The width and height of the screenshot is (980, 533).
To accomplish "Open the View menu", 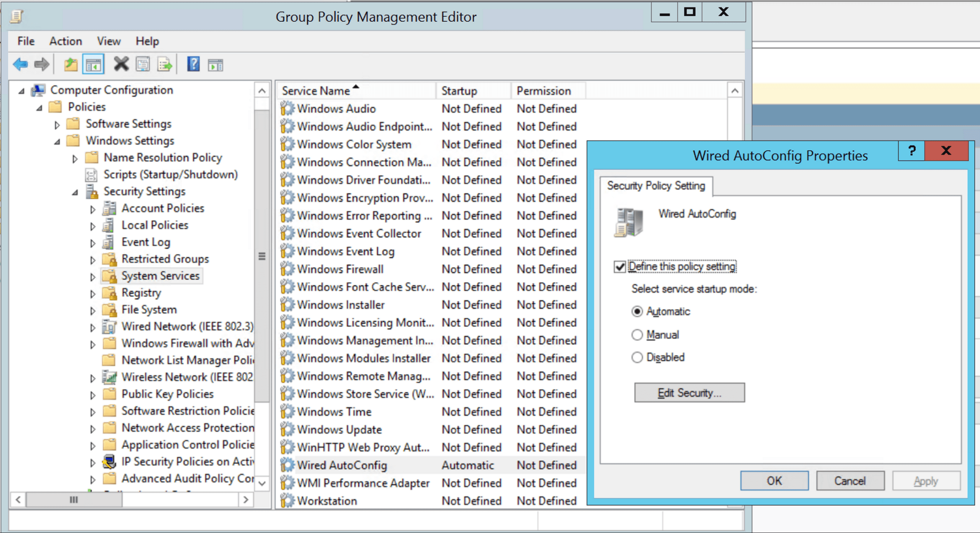I will tap(109, 41).
